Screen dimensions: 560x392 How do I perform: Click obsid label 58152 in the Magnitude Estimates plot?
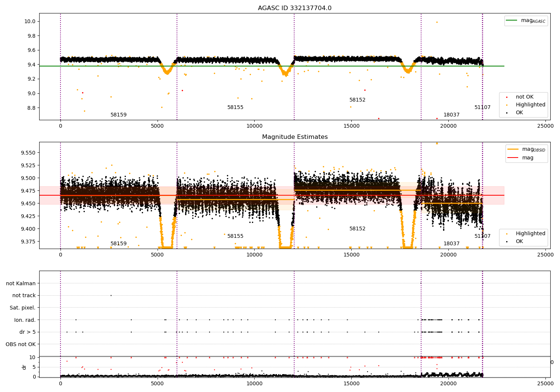pyautogui.click(x=358, y=229)
